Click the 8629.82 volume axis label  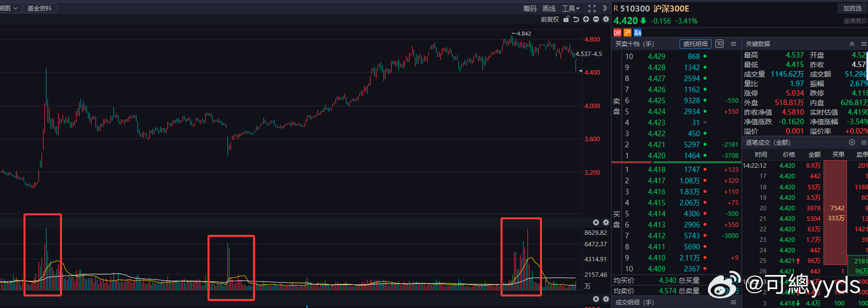pos(595,232)
